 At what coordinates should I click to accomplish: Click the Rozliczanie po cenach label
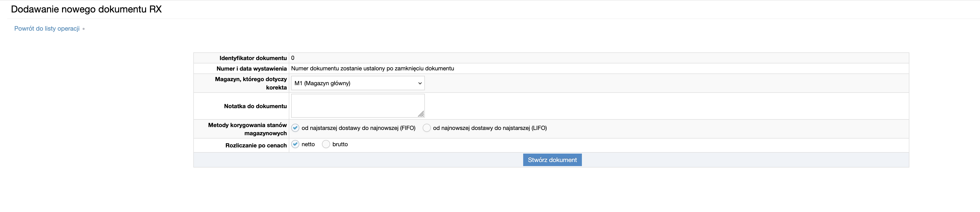tap(256, 145)
